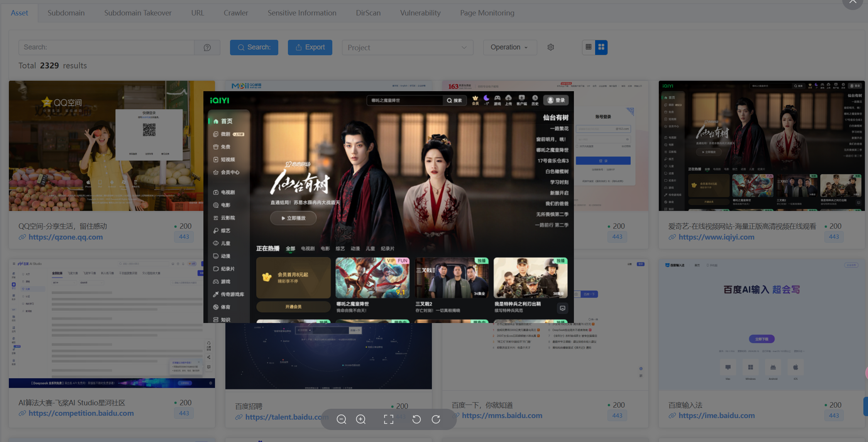The width and height of the screenshot is (868, 442).
Task: Click the blue Search button
Action: click(254, 47)
